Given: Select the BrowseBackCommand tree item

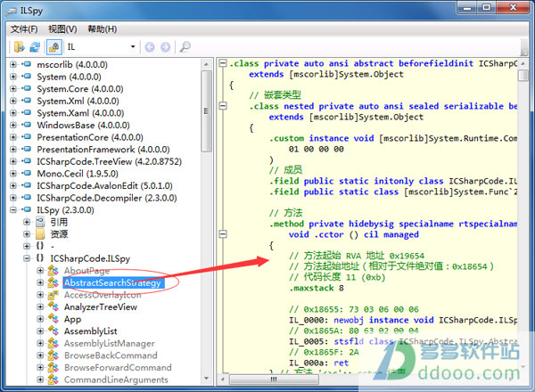Looking at the screenshot, I should coord(111,355).
